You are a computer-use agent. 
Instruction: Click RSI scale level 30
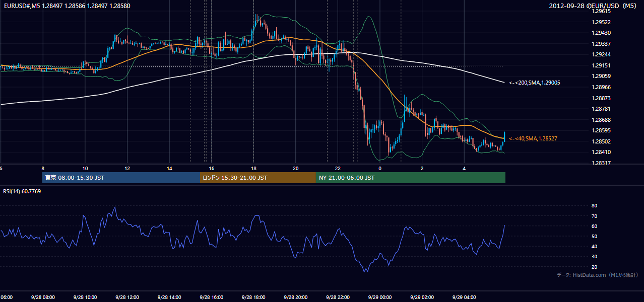594,257
